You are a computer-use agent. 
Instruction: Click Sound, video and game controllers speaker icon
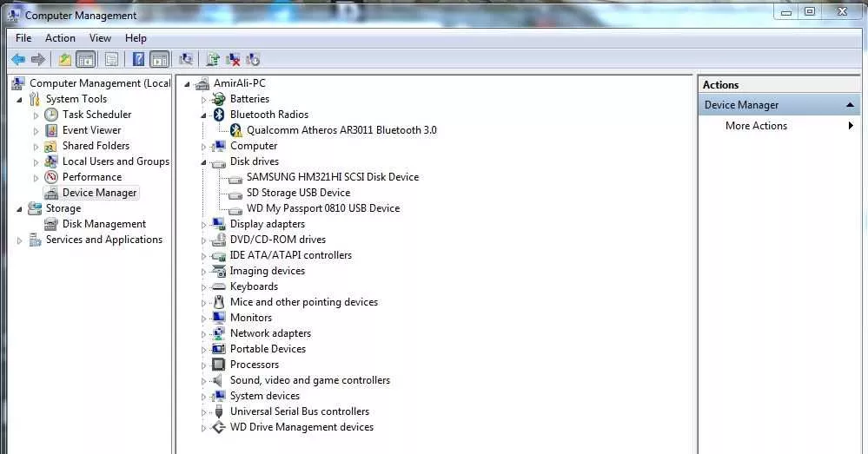(219, 380)
